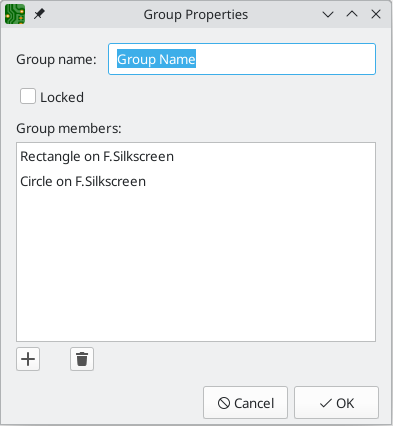Click the Group Properties title bar

(x=196, y=14)
